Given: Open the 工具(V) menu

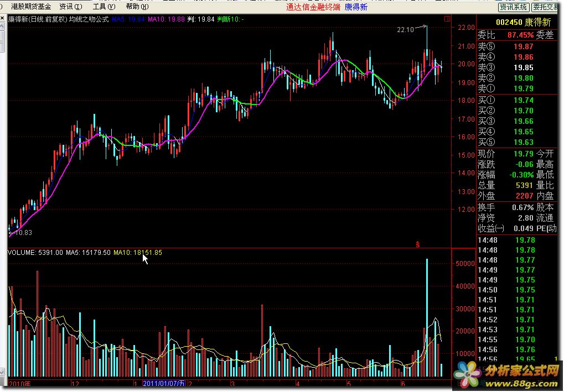Looking at the screenshot, I should pyautogui.click(x=104, y=7).
